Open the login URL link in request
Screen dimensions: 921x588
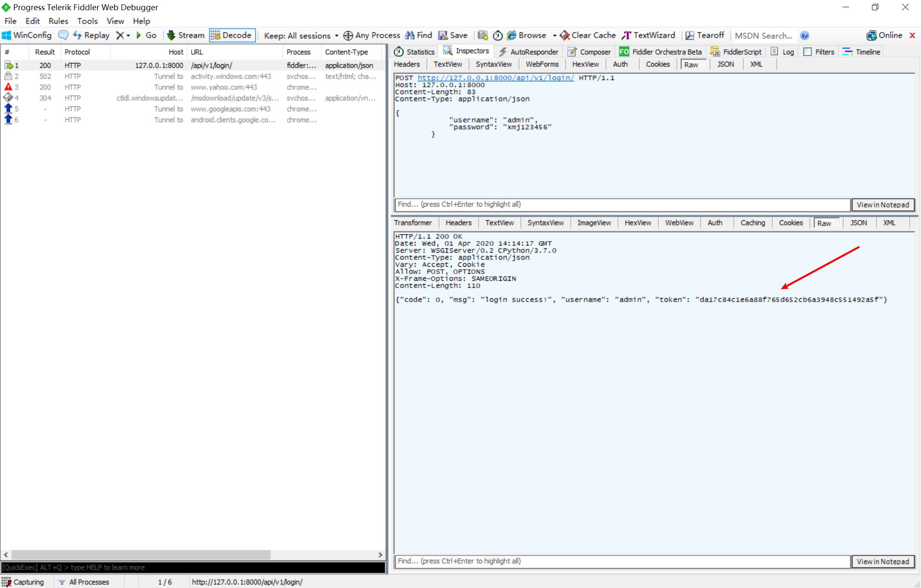[496, 78]
